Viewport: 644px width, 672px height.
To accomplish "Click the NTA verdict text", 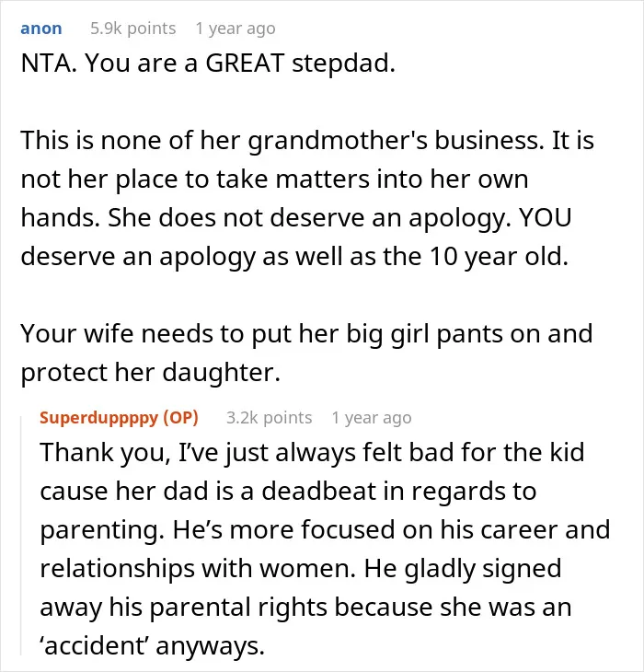I will pos(49,63).
